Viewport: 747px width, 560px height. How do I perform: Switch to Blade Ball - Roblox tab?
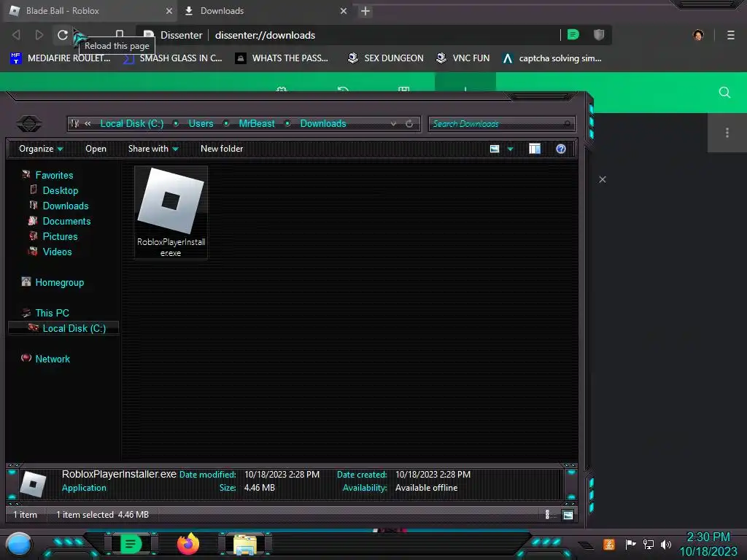coord(88,11)
